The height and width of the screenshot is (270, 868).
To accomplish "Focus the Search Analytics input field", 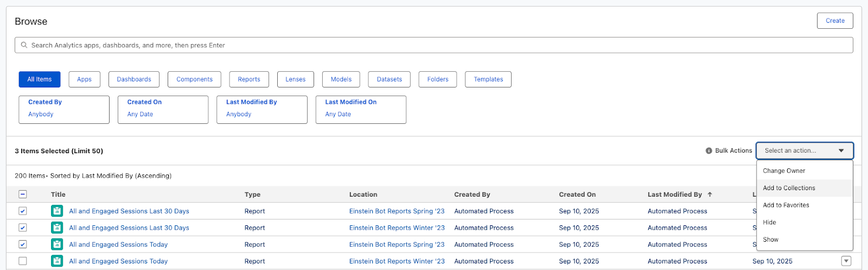I will coord(434,45).
